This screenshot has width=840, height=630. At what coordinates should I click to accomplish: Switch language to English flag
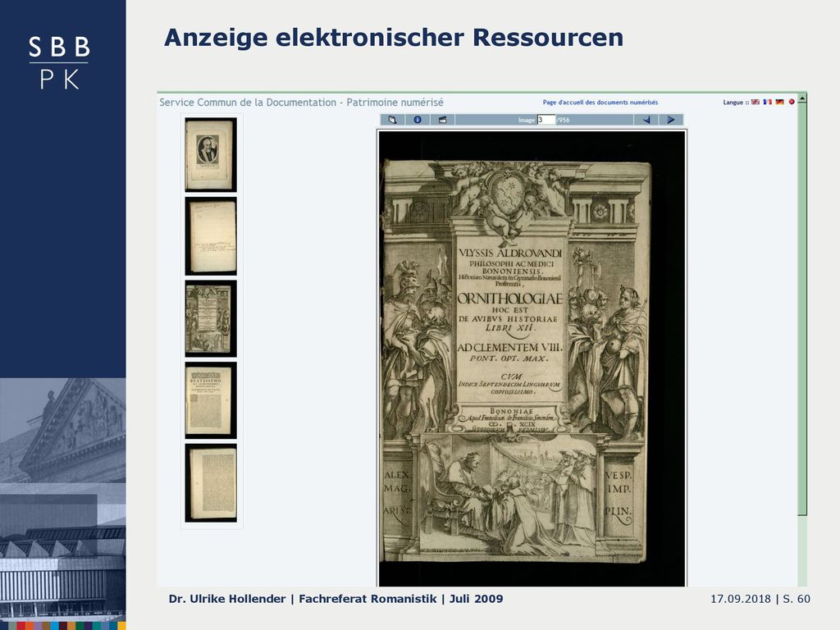756,102
